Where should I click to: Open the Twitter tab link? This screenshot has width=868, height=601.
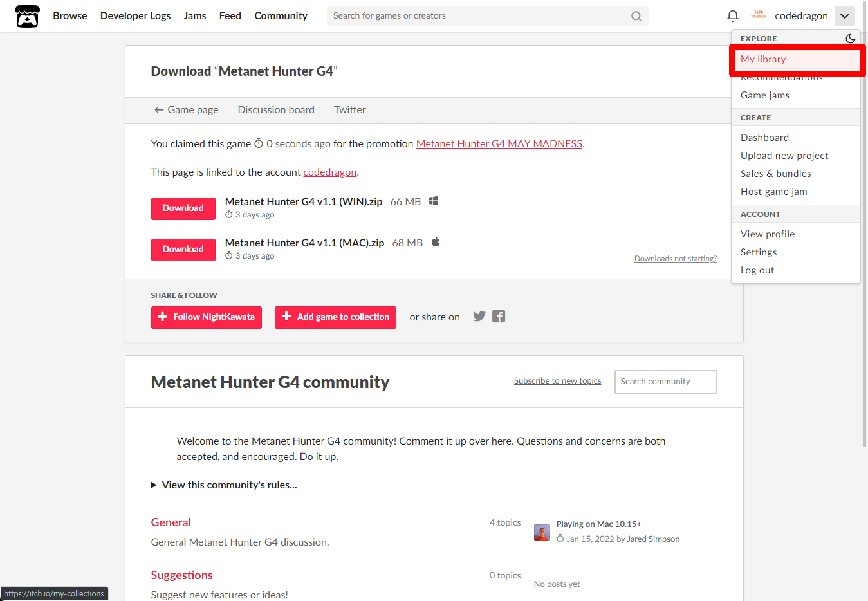350,110
